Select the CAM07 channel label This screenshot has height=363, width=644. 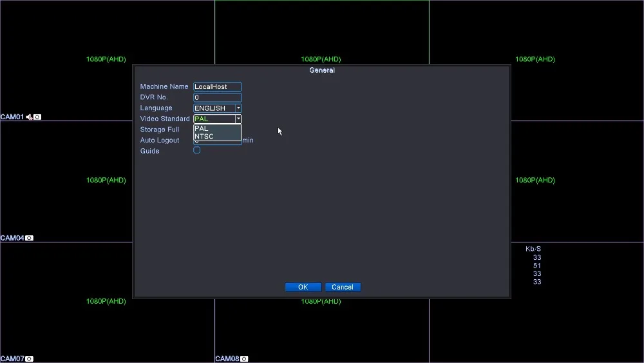(x=12, y=359)
